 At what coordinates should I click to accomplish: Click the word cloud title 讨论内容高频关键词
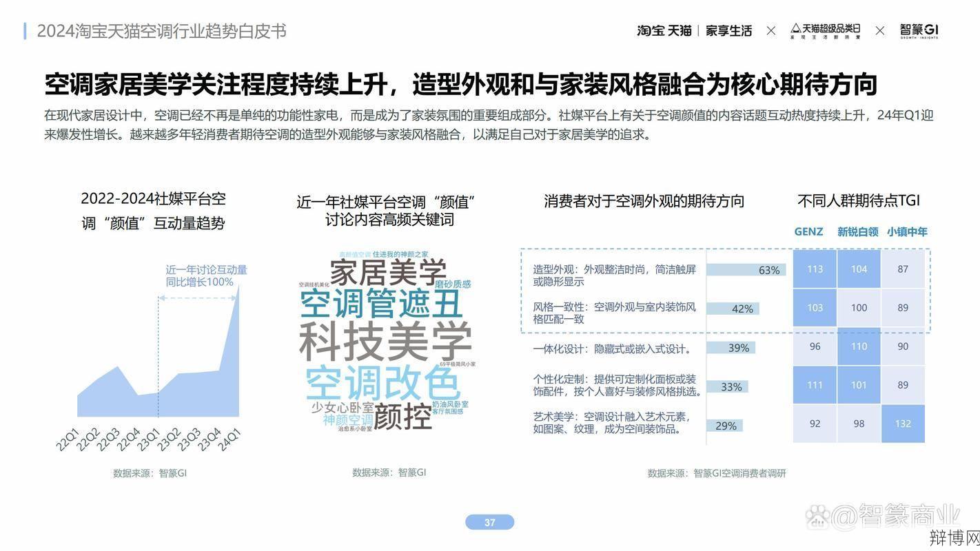tap(389, 220)
